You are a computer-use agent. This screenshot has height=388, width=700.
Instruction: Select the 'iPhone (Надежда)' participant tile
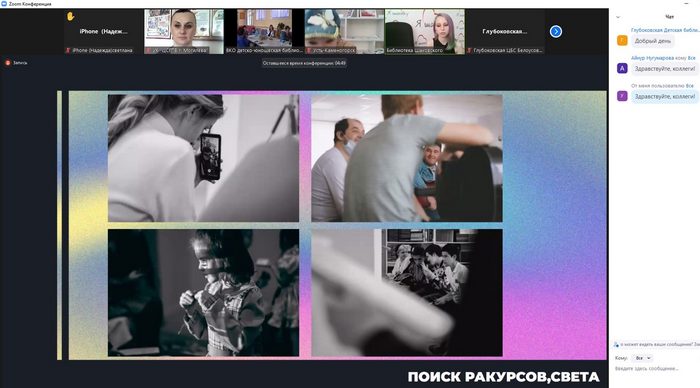pyautogui.click(x=104, y=32)
